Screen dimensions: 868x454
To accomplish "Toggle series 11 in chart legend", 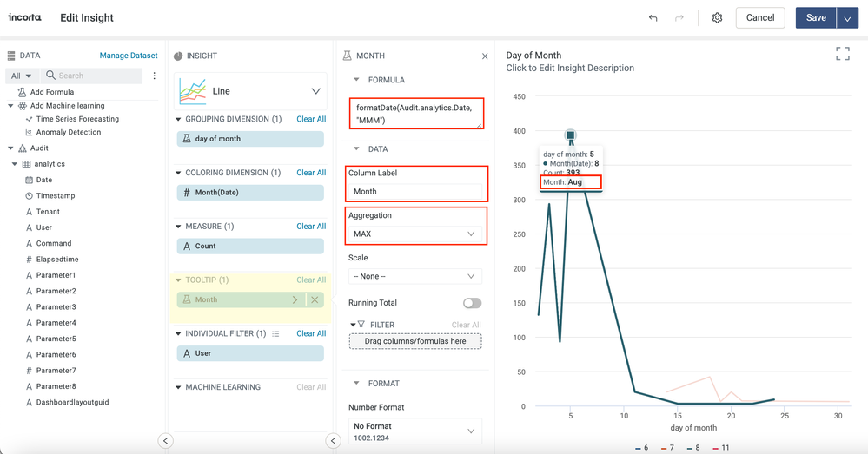I will 721,448.
